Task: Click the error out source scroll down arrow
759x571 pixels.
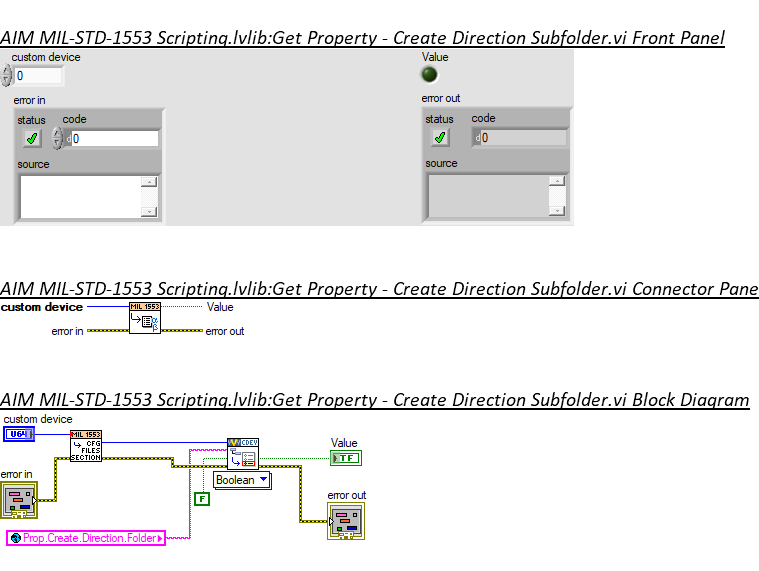Action: 557,210
